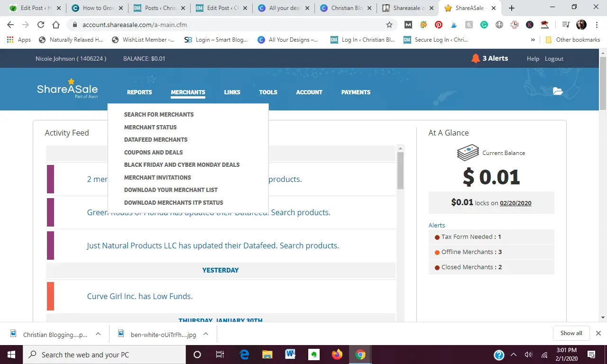Click the folder icon in ShareASale header
The width and height of the screenshot is (607, 364).
(x=558, y=91)
